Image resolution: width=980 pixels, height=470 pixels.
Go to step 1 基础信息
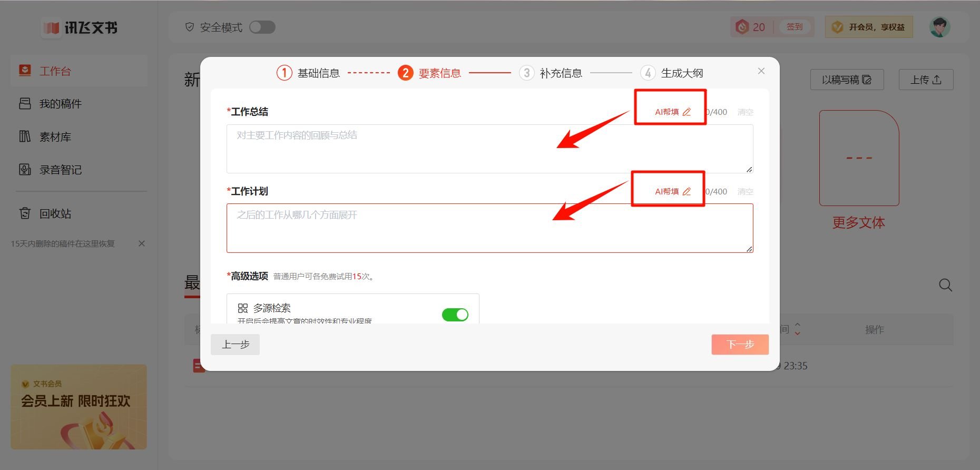308,73
